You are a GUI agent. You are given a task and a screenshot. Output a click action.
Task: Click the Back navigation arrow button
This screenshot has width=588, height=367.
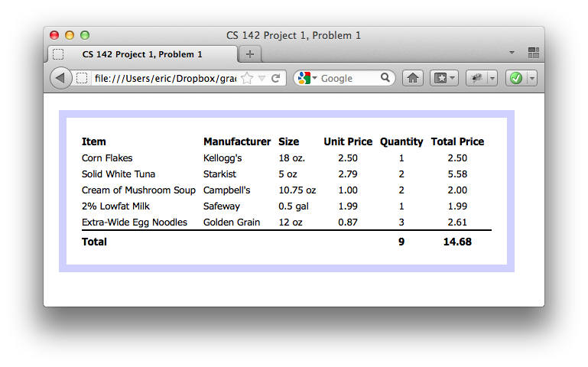coord(60,78)
